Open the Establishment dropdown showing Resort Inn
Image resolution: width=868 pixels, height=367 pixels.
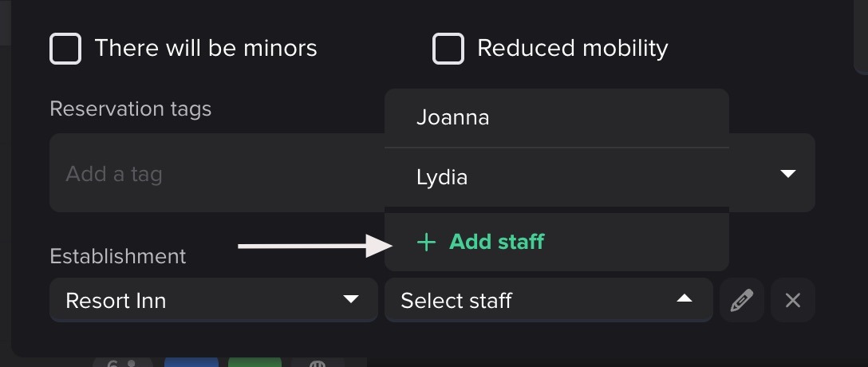213,300
